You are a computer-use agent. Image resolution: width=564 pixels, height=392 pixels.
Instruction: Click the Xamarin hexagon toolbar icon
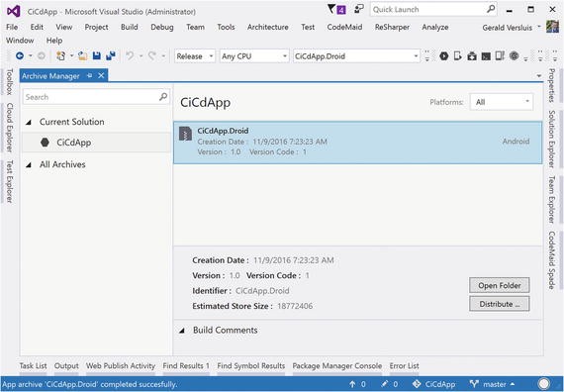click(444, 55)
